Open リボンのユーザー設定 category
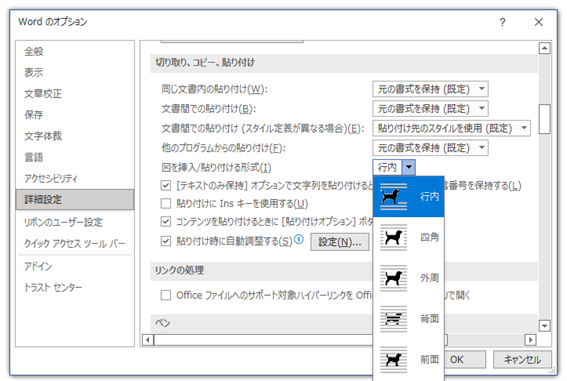Image resolution: width=567 pixels, height=381 pixels. [x=75, y=222]
